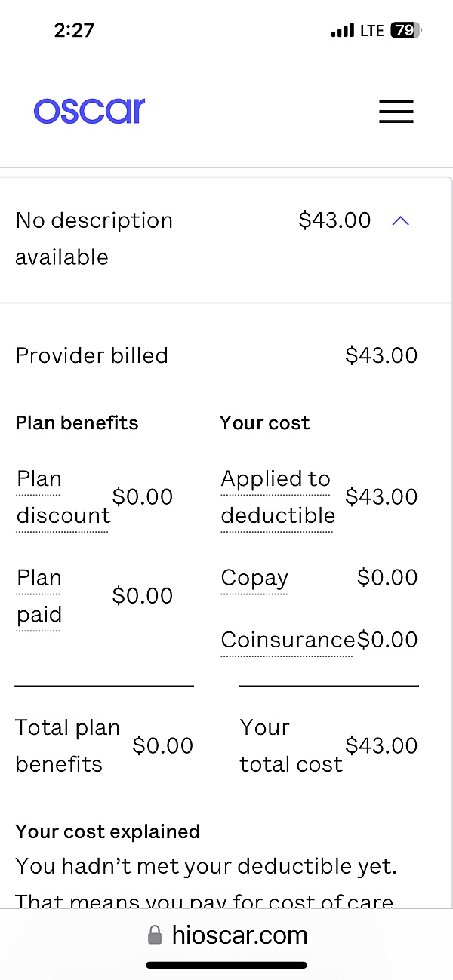Screen dimensions: 453x980
Task: Tap the Plan paid term
Action: (39, 596)
